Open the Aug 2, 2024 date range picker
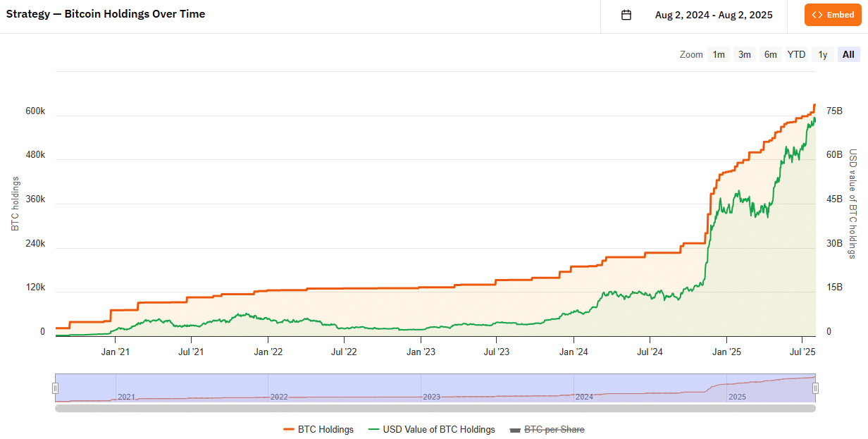This screenshot has height=439, width=868. pos(713,15)
